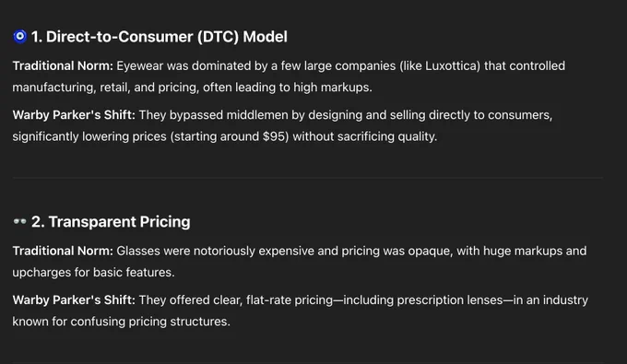Select the first bold Traditional Norm label
627x364 pixels.
[x=63, y=66]
